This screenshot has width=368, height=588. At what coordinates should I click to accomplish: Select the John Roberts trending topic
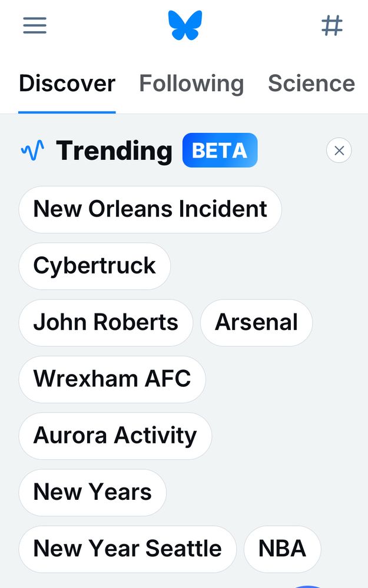106,322
